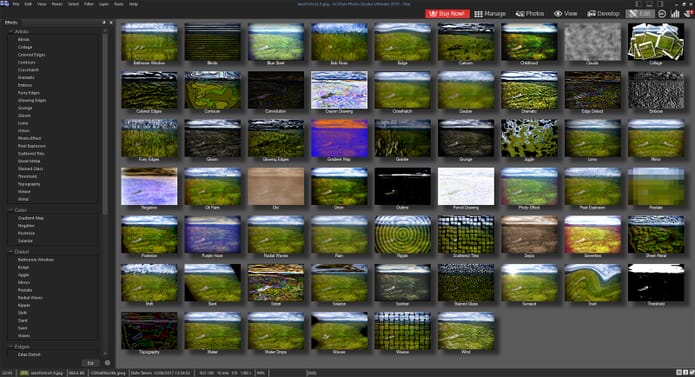Choose the Blue Steel effect thumbnail
This screenshot has width=695, height=377.
(x=276, y=43)
